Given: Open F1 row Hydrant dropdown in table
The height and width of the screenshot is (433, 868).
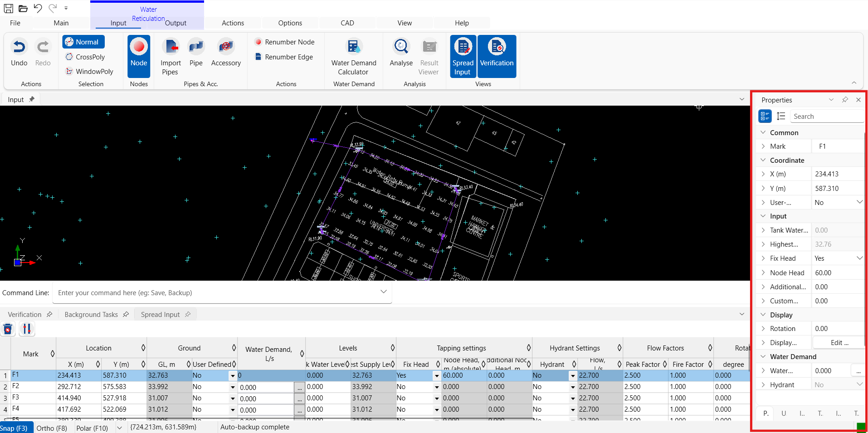Looking at the screenshot, I should pyautogui.click(x=573, y=375).
